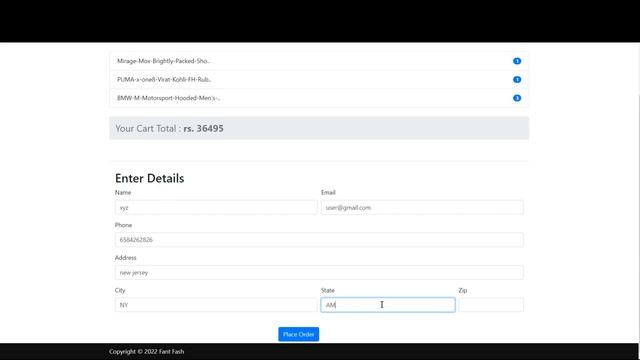Screen dimensions: 640x360
Task: Click the Copyright 2022 Fant Fash footer text
Action: click(x=147, y=351)
